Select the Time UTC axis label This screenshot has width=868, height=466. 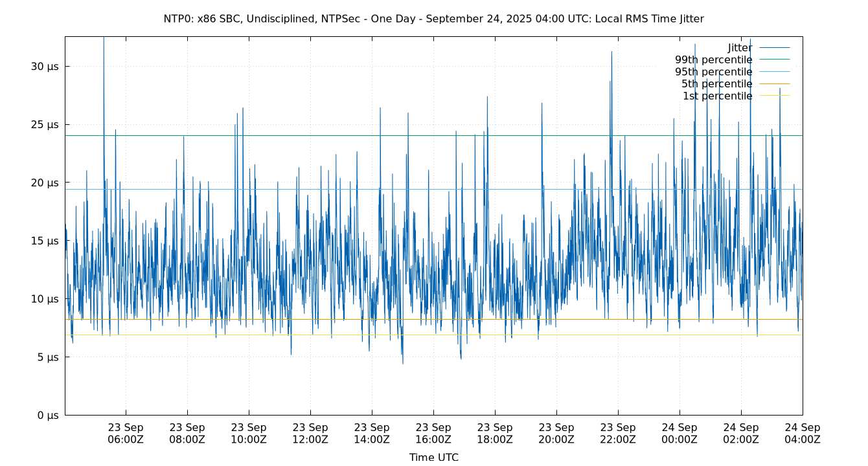pyautogui.click(x=434, y=457)
